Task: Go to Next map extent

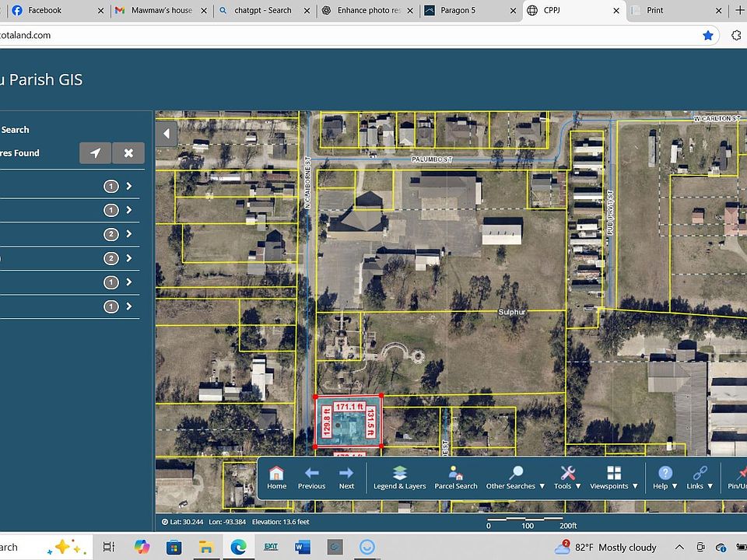Action: (346, 477)
